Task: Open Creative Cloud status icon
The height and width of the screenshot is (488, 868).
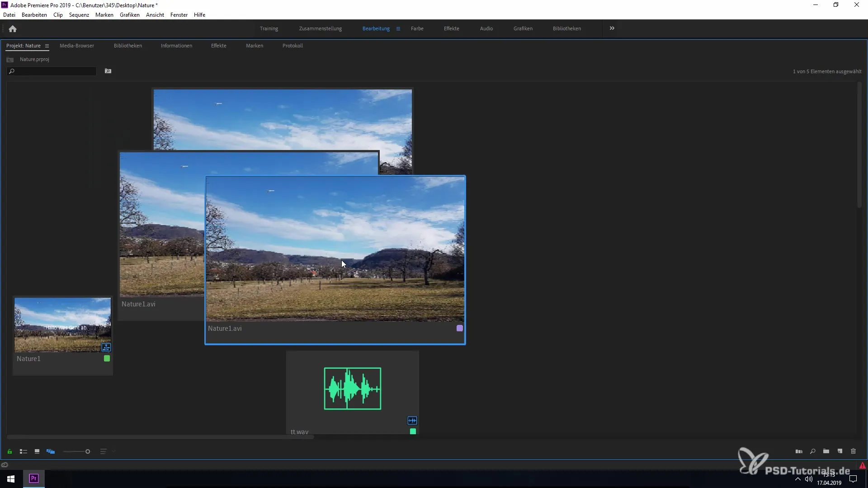Action: 5,465
